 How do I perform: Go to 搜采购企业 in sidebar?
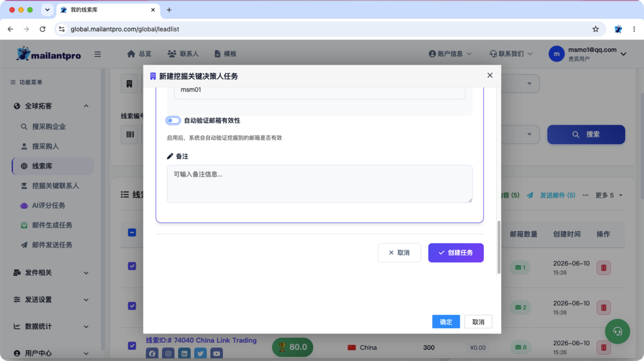pos(49,127)
